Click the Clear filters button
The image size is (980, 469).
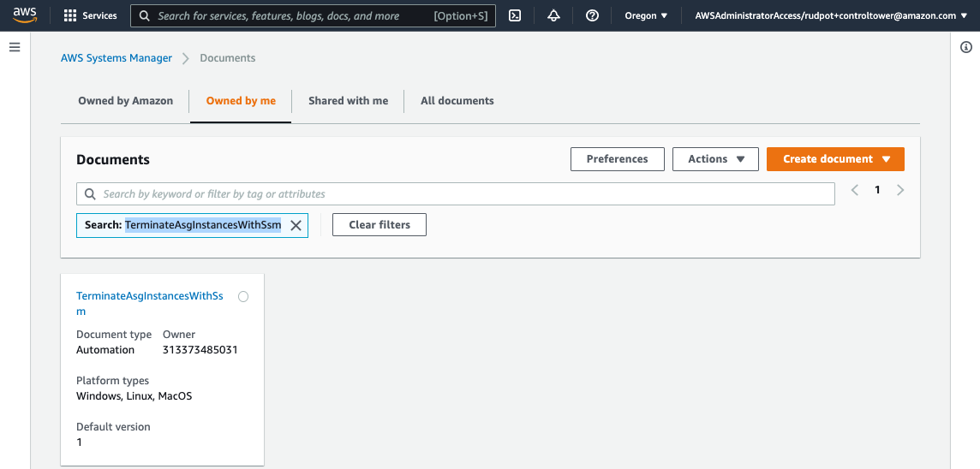[379, 225]
